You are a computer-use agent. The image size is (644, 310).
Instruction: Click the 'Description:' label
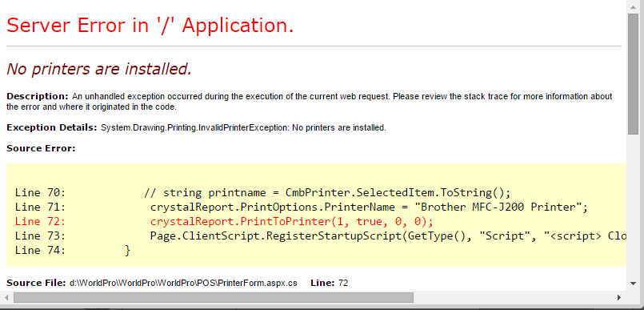(37, 97)
